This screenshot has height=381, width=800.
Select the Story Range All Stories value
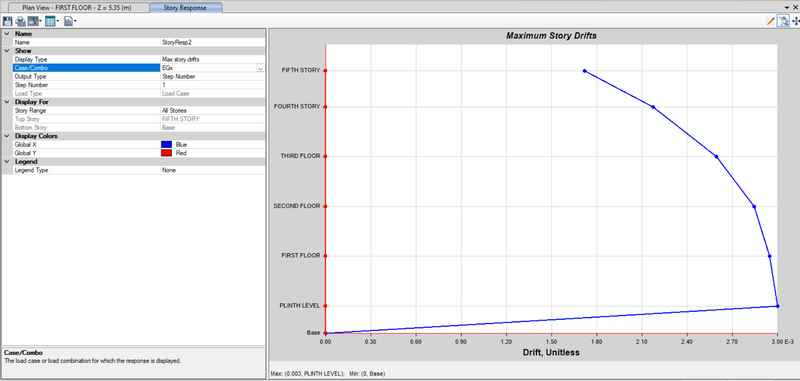click(213, 110)
